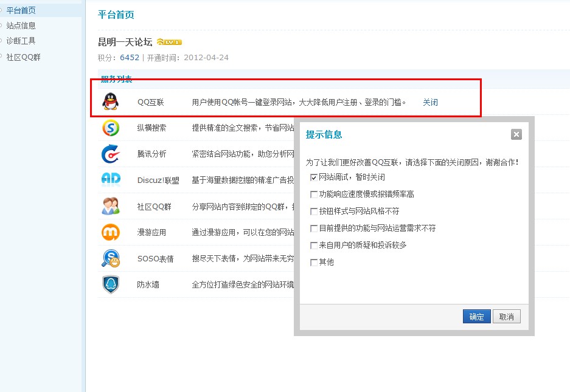This screenshot has width=570, height=392.
Task: Uncheck 网站调试，暂时关闭 checkbox
Action: tap(314, 177)
